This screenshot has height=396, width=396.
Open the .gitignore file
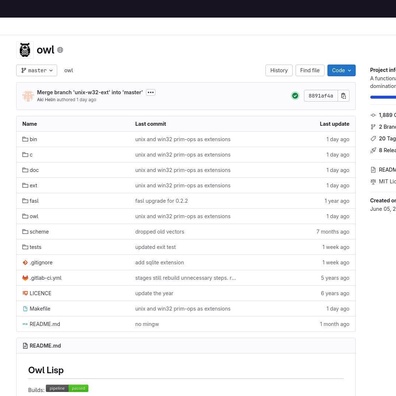tap(41, 262)
